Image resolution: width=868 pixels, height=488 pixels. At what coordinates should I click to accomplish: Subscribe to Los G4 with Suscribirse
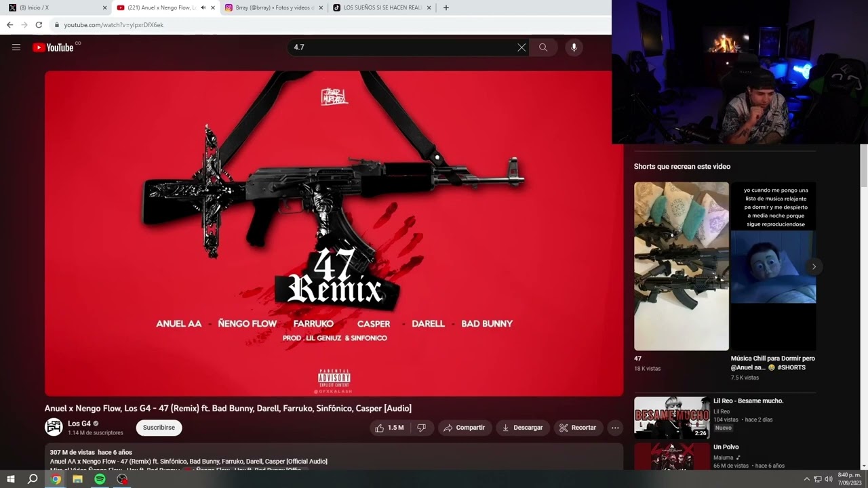click(159, 428)
